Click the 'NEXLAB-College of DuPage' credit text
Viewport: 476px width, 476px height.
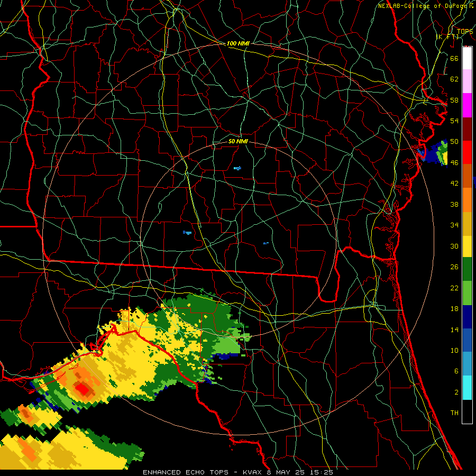coord(422,6)
